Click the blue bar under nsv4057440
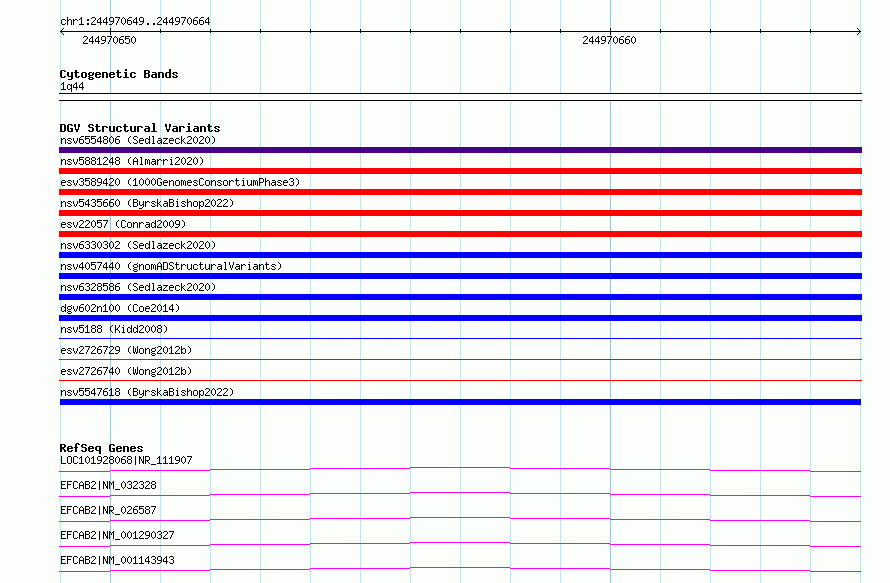This screenshot has width=890, height=583. coord(460,276)
